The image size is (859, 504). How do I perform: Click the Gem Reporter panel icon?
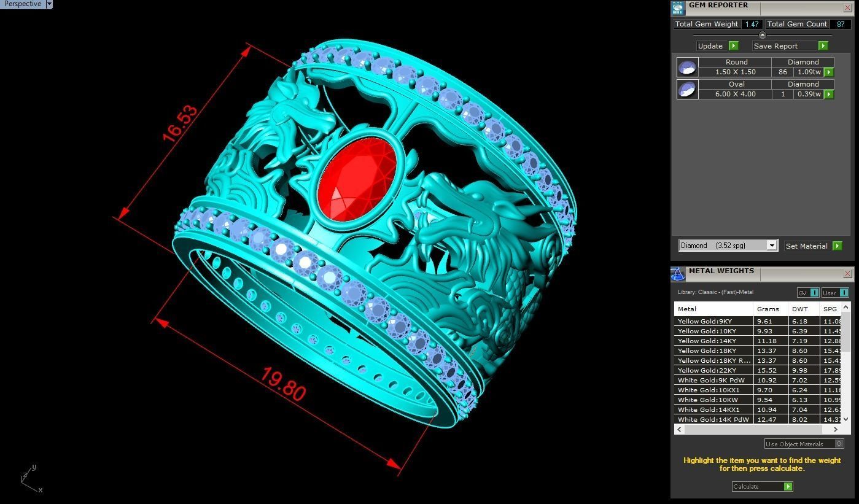[677, 8]
